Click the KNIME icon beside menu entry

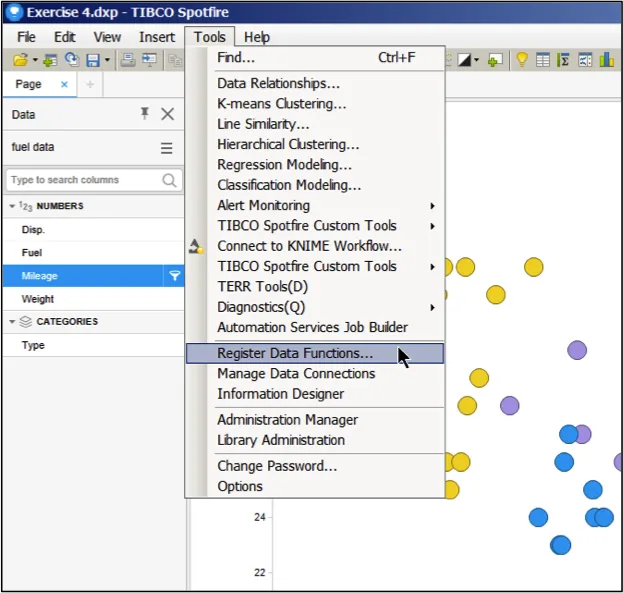click(x=195, y=246)
